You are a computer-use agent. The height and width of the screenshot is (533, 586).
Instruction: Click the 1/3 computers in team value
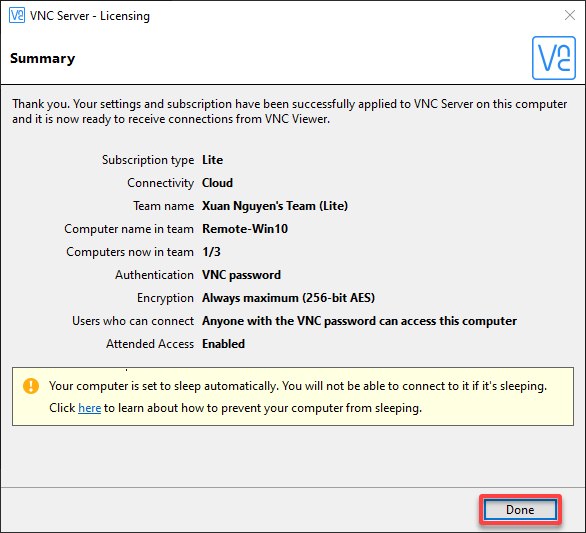pos(211,252)
